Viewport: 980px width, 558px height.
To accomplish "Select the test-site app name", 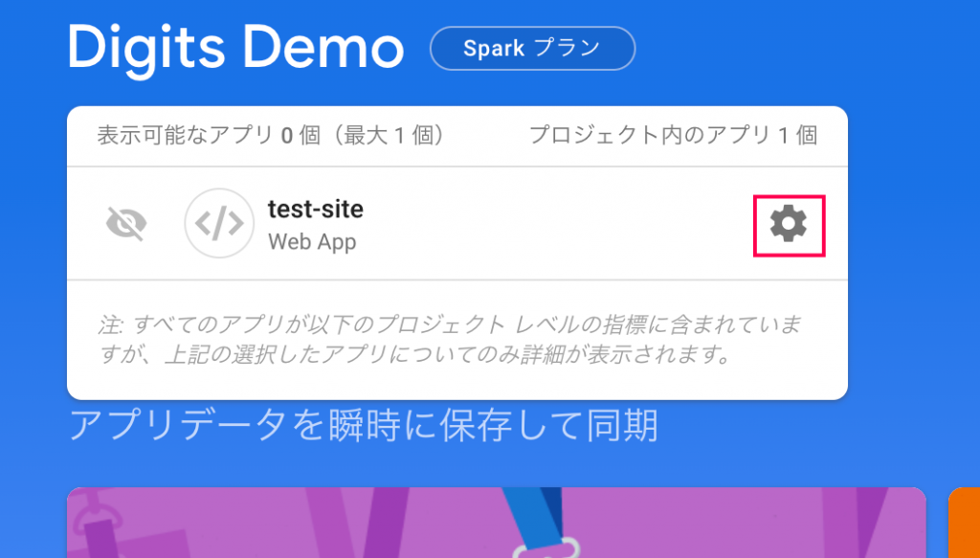I will (316, 209).
